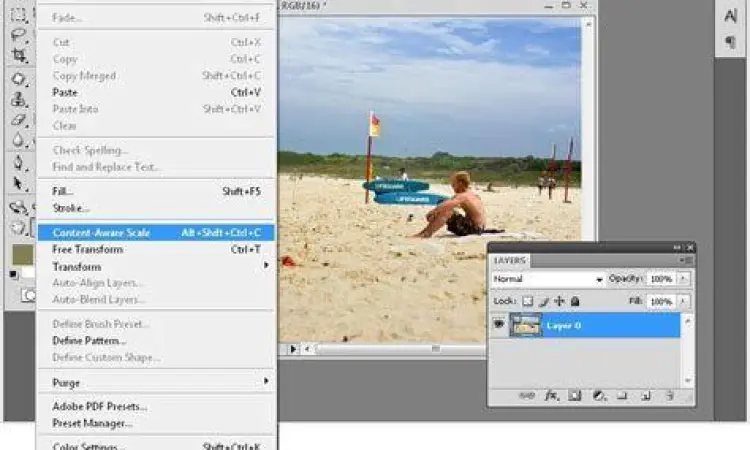This screenshot has height=450, width=750.
Task: Select the Lasso tool
Action: pos(19,34)
